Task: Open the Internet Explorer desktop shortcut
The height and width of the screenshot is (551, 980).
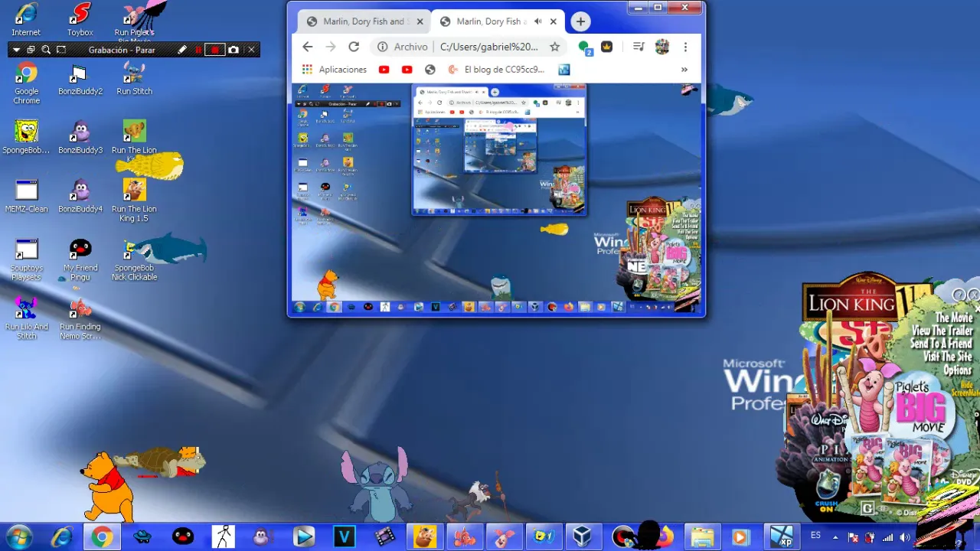Action: [x=26, y=20]
